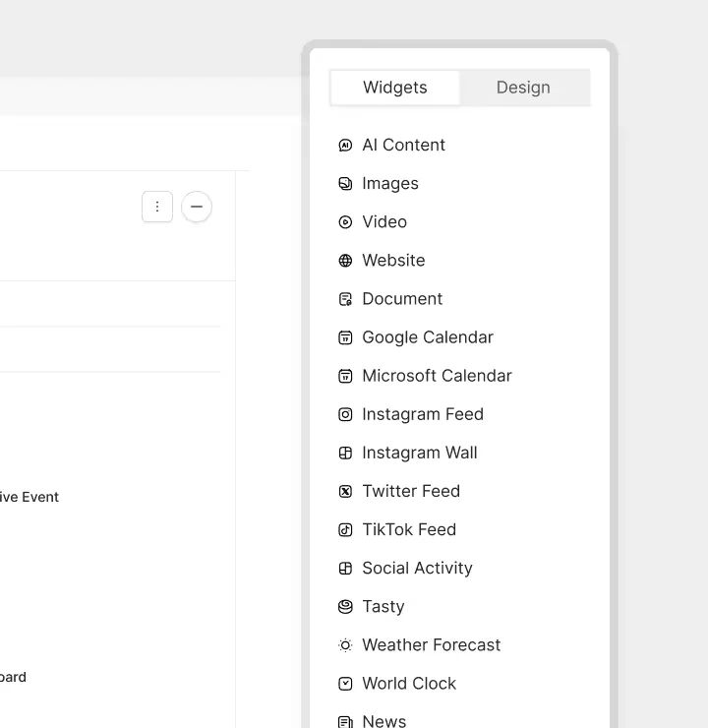Click the AI Content widget icon
Screen dimensions: 708x728
[345, 146]
